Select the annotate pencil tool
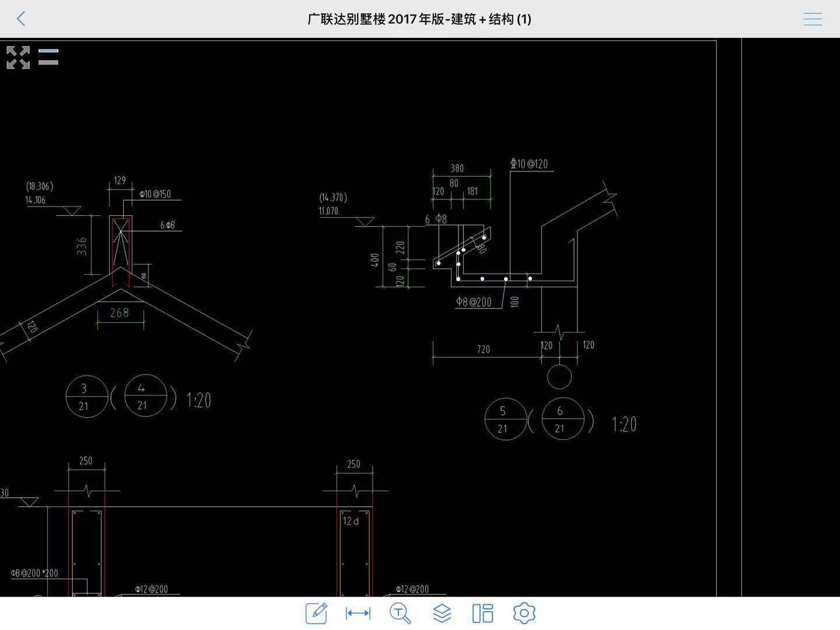Viewport: 840px width, 630px height. point(316,613)
